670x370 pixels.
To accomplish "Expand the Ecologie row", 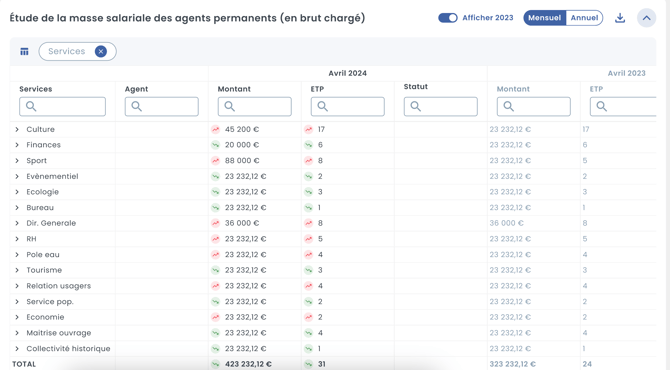I will (17, 192).
